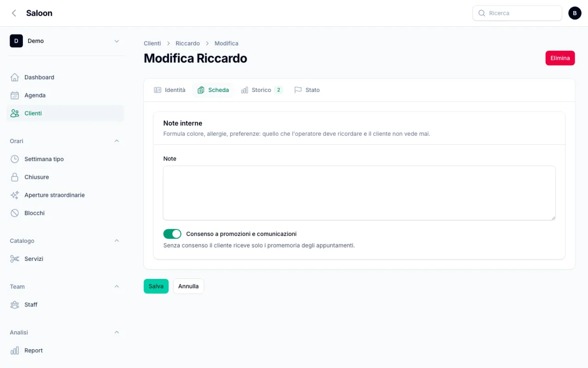588x368 pixels.
Task: Click the Modifica breadcrumb text
Action: tap(226, 43)
